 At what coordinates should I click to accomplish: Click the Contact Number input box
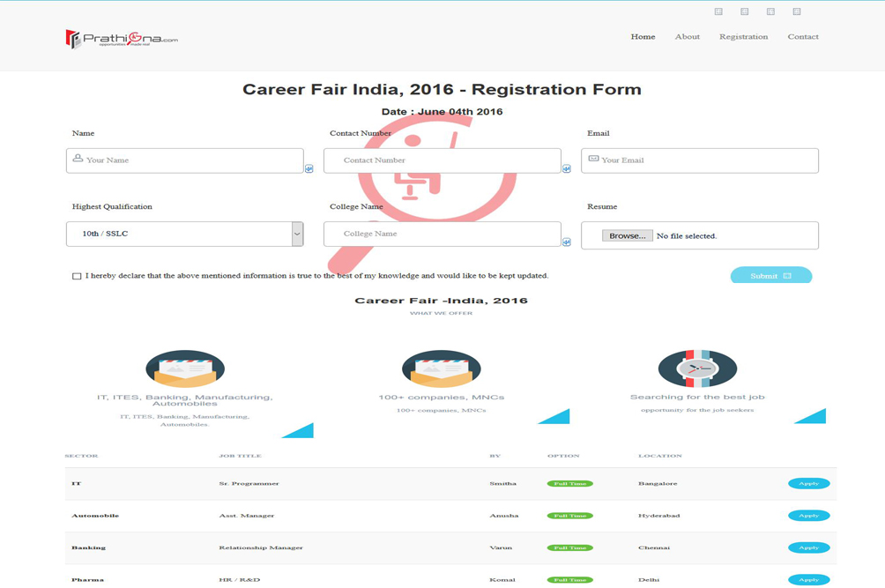441,160
